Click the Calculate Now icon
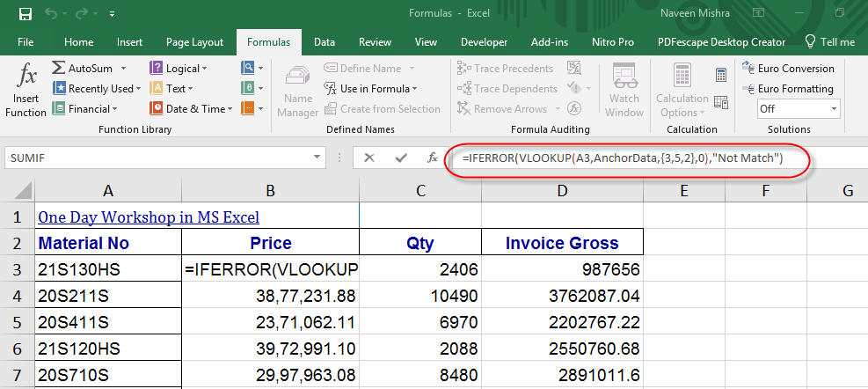This screenshot has width=868, height=389. coord(721,74)
